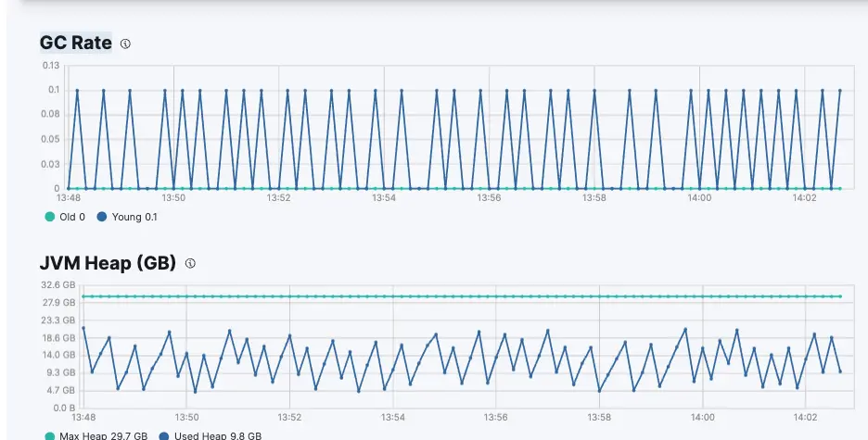Click the teal Old series legend dot
The width and height of the screenshot is (868, 440).
(50, 217)
